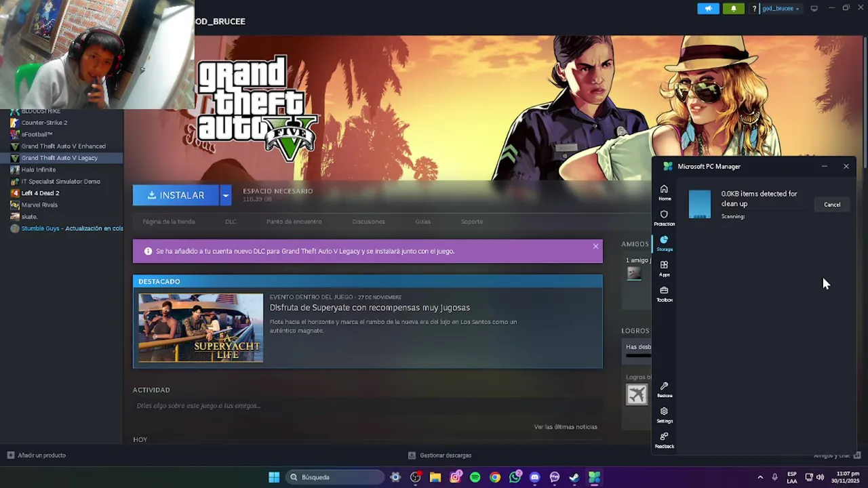Open install options dropdown arrow
The height and width of the screenshot is (488, 868).
[x=225, y=195]
